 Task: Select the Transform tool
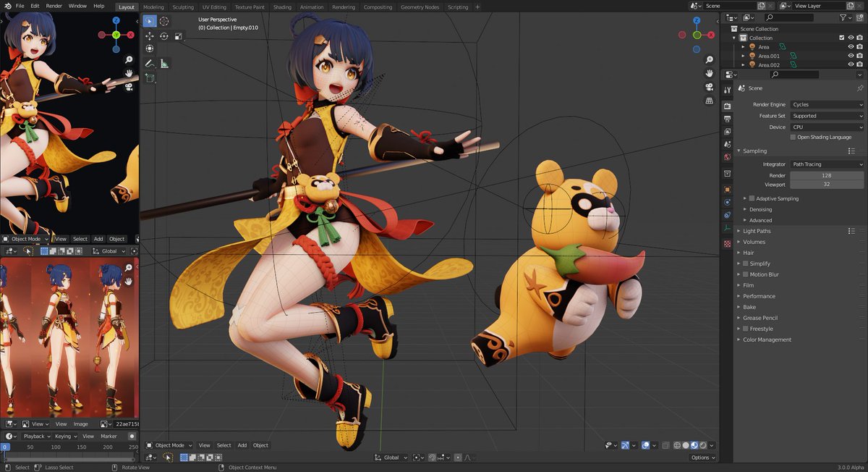click(150, 49)
